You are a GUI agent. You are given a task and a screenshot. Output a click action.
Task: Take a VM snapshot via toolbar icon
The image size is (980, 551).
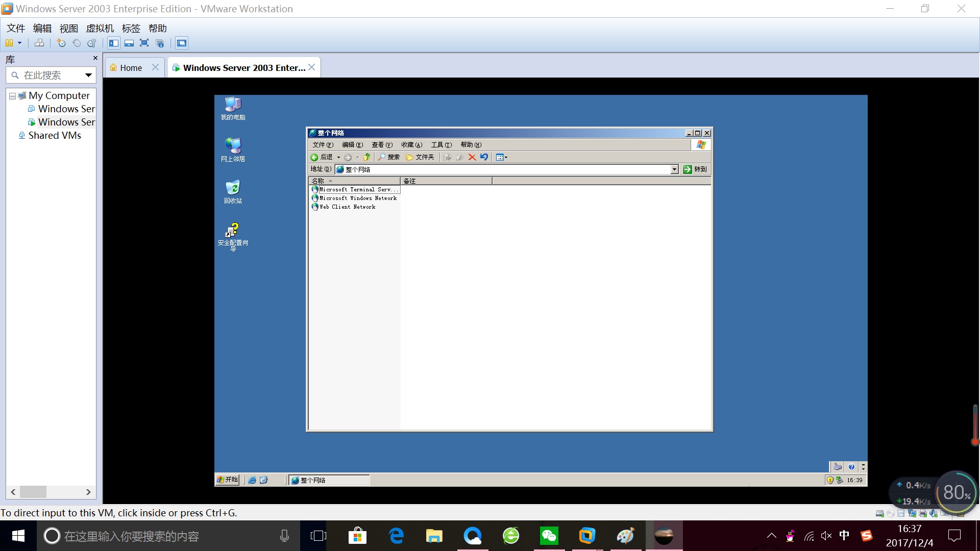coord(61,43)
